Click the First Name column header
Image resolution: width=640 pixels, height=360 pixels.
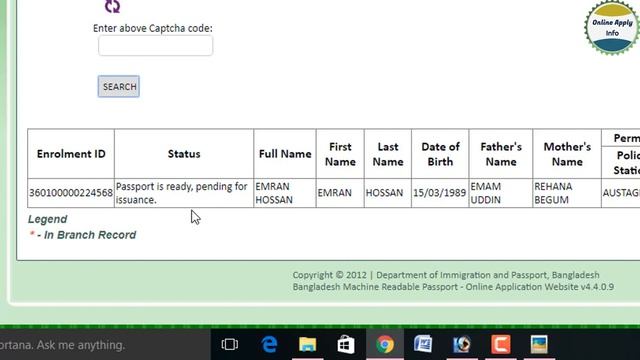[340, 154]
